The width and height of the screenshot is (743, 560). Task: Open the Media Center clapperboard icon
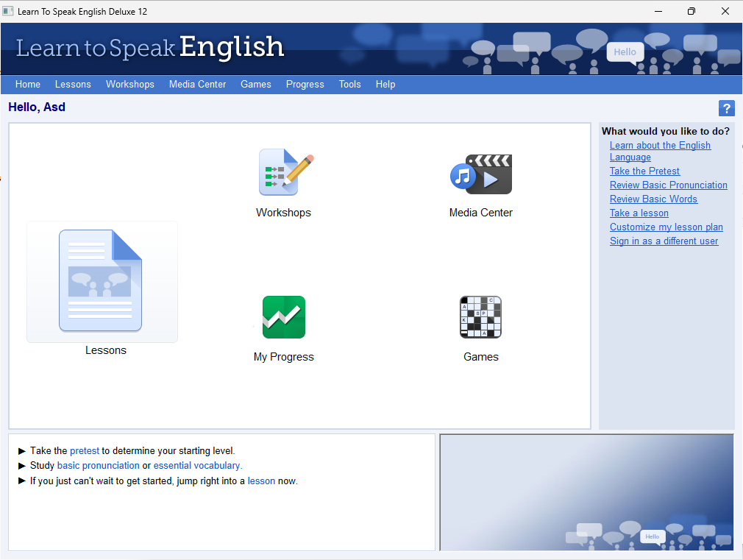point(481,174)
